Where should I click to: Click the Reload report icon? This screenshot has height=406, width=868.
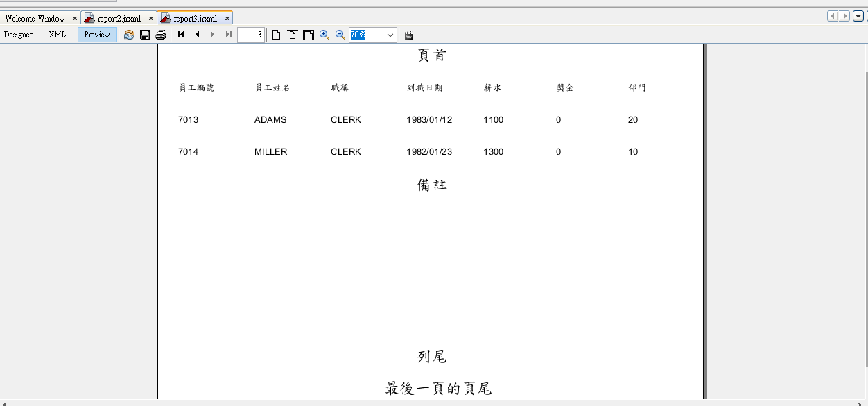pyautogui.click(x=129, y=35)
